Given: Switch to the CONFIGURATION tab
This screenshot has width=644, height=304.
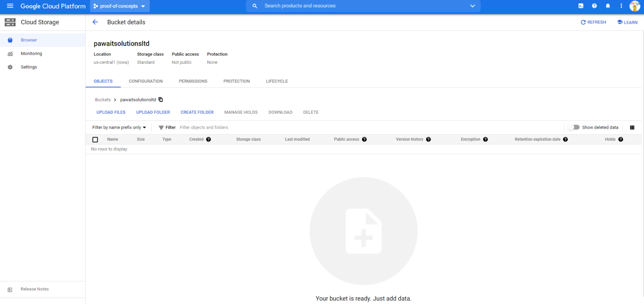Looking at the screenshot, I should tap(145, 81).
